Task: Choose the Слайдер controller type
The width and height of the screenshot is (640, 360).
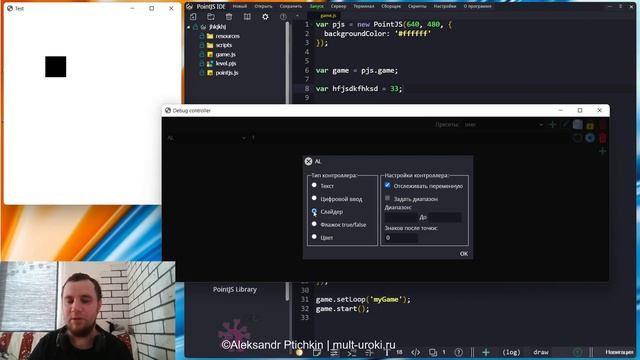Action: (314, 211)
